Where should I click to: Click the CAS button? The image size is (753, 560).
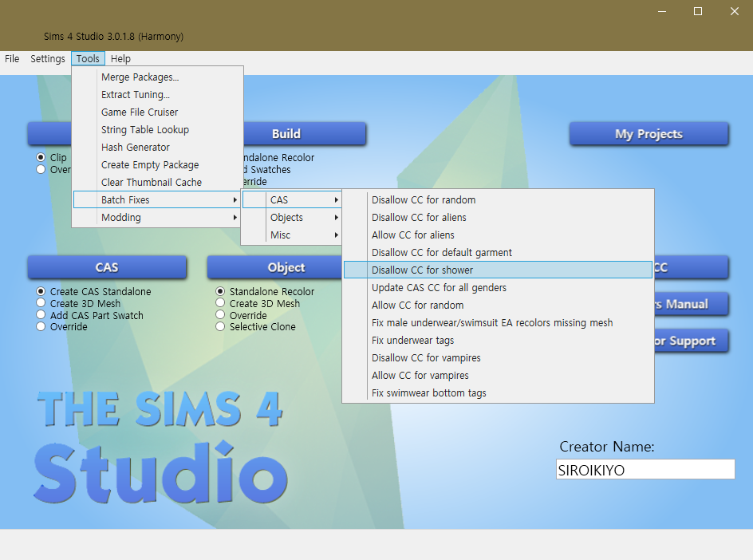coord(107,267)
